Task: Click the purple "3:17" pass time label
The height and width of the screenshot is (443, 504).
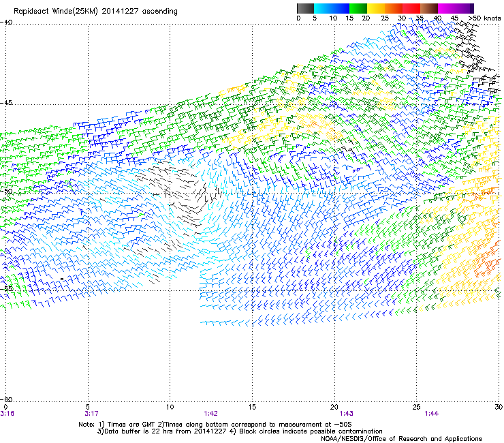Action: [x=92, y=414]
